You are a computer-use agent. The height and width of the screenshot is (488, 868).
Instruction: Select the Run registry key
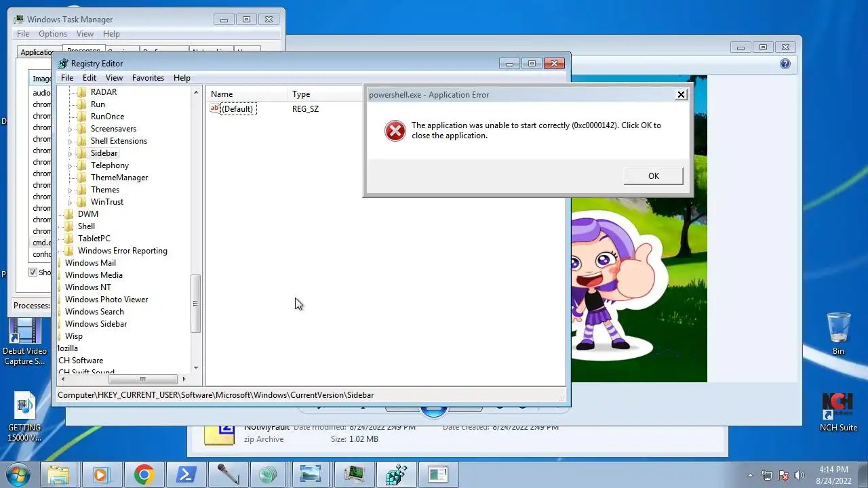[98, 104]
